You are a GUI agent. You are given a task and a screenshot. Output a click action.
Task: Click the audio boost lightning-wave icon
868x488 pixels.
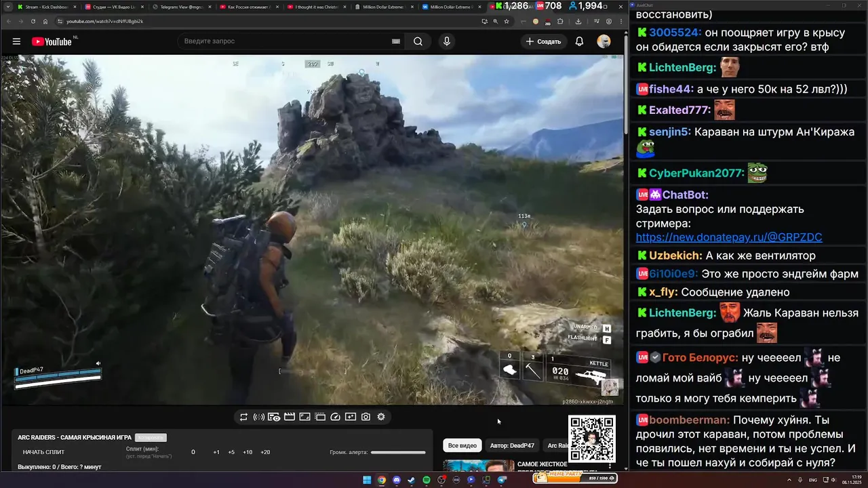[259, 417]
